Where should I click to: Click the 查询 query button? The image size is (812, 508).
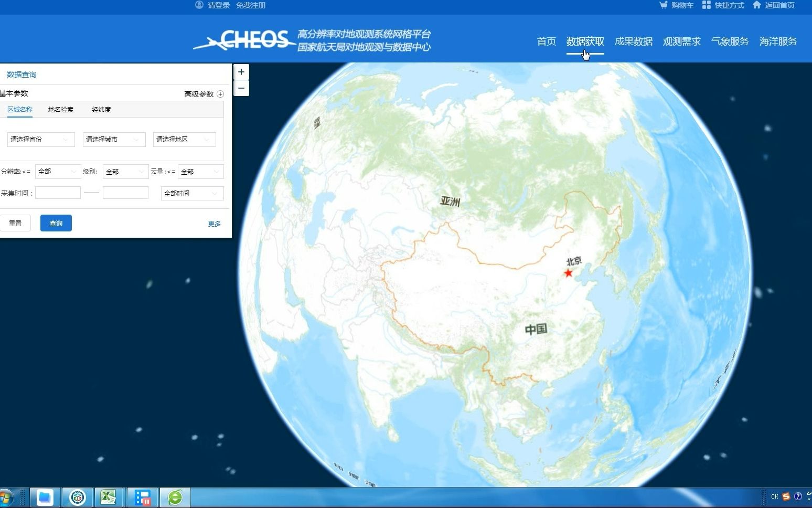tap(56, 224)
